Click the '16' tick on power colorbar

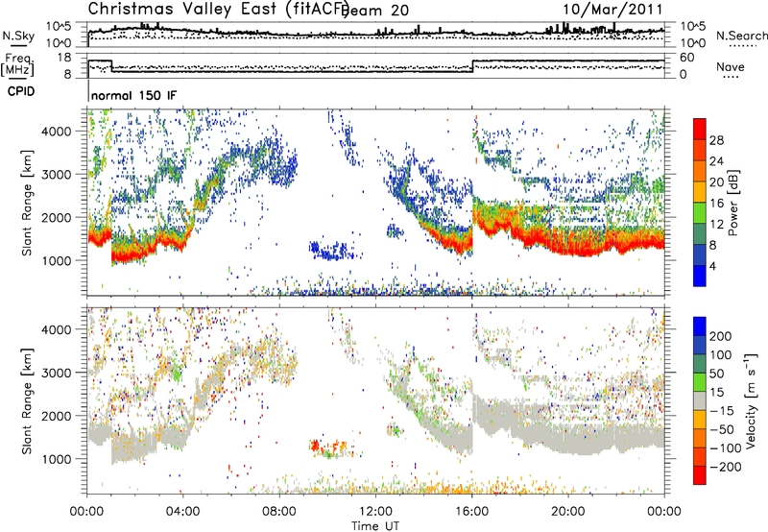[x=716, y=204]
